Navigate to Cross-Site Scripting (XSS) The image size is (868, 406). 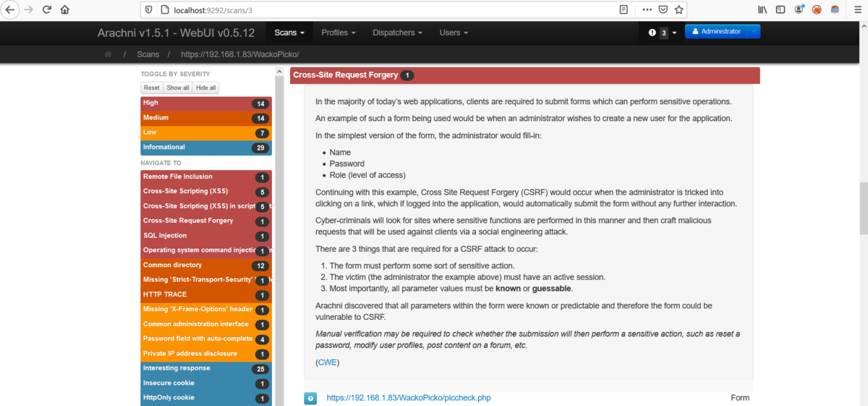coord(206,192)
